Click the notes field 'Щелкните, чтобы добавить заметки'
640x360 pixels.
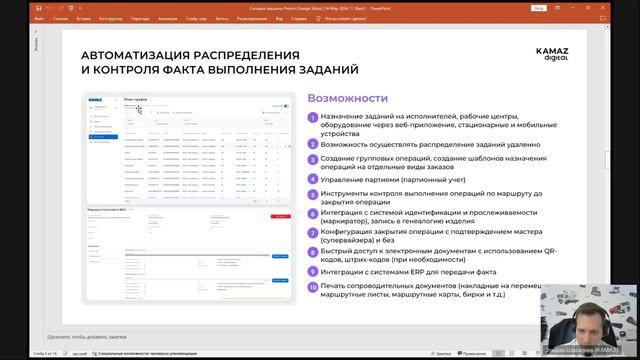click(87, 337)
